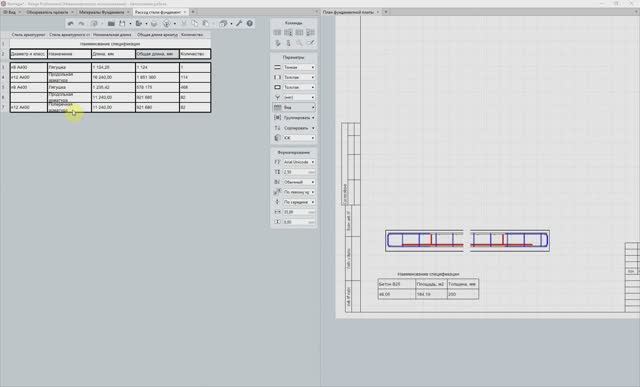Click cell with value 1 104,28

113,67
